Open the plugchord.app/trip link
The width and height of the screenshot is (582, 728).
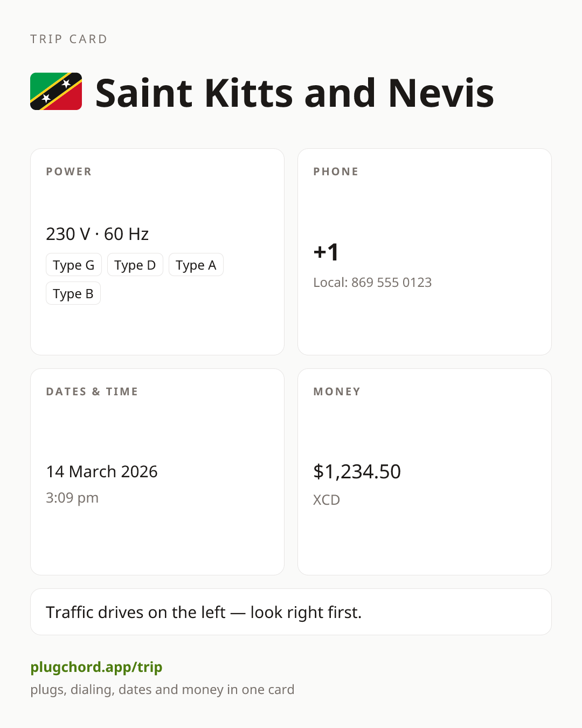pos(96,667)
